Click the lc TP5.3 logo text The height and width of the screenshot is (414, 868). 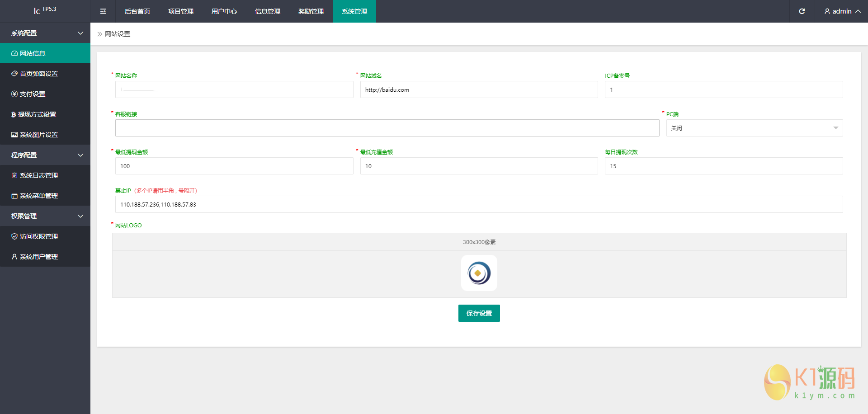coord(45,10)
